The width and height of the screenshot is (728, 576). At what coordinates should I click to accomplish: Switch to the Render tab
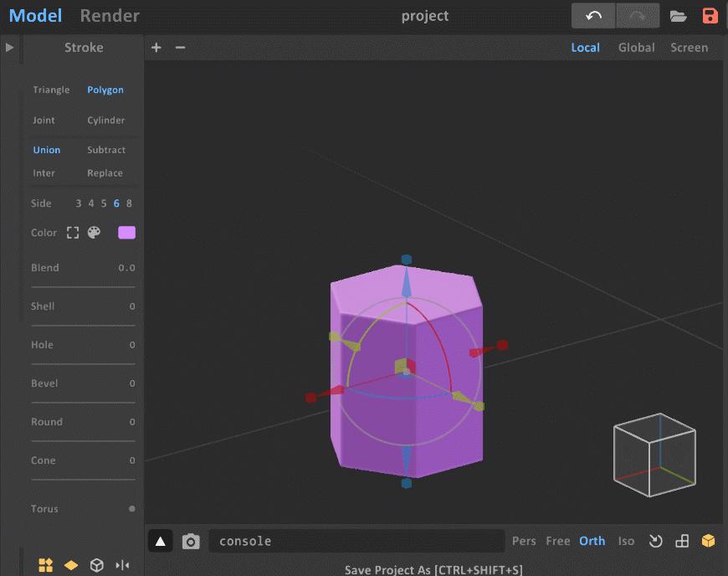coord(110,16)
